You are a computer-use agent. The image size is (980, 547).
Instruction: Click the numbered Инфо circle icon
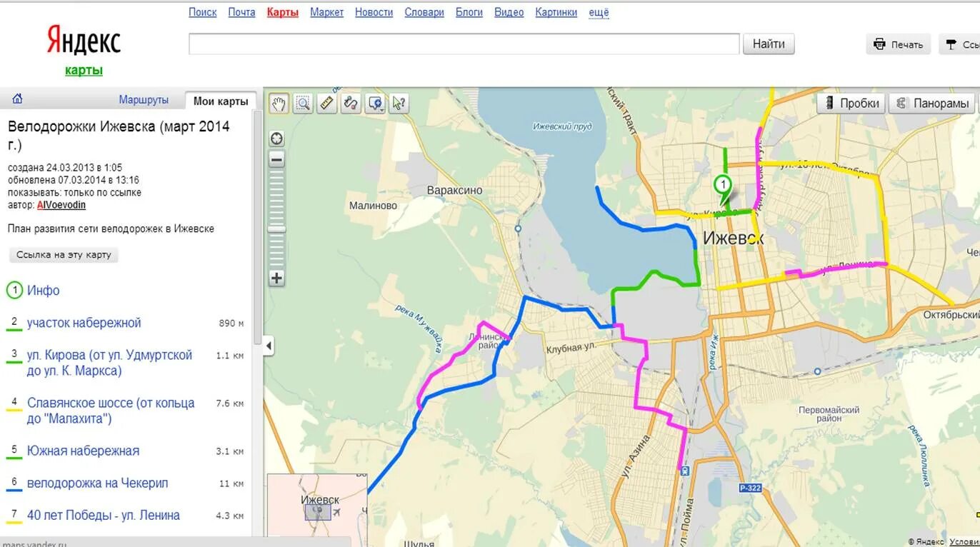click(x=14, y=291)
